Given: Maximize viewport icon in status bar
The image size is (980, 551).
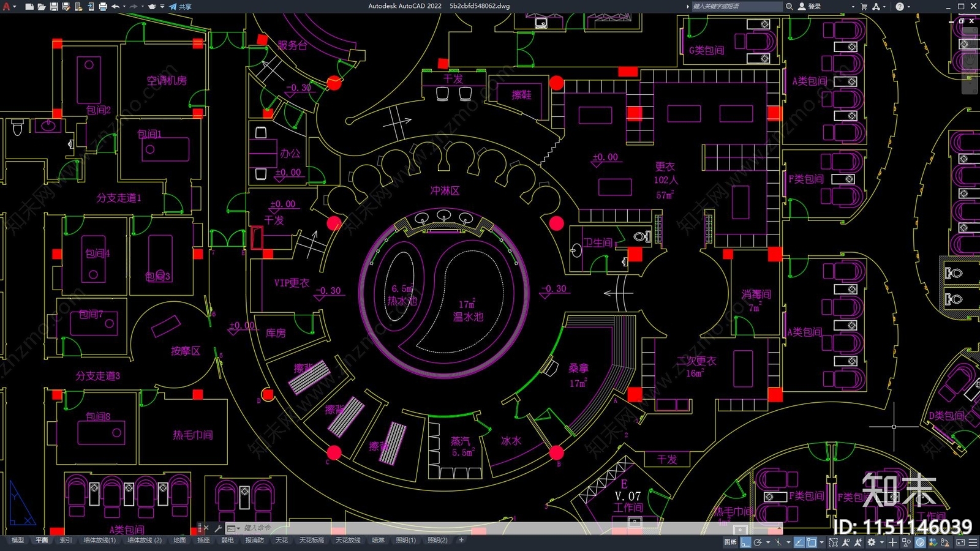Looking at the screenshot, I should point(834,542).
